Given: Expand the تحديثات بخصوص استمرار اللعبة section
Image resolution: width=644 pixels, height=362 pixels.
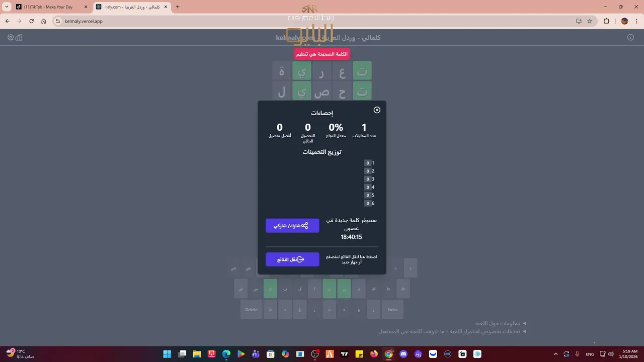Looking at the screenshot, I should (x=452, y=331).
